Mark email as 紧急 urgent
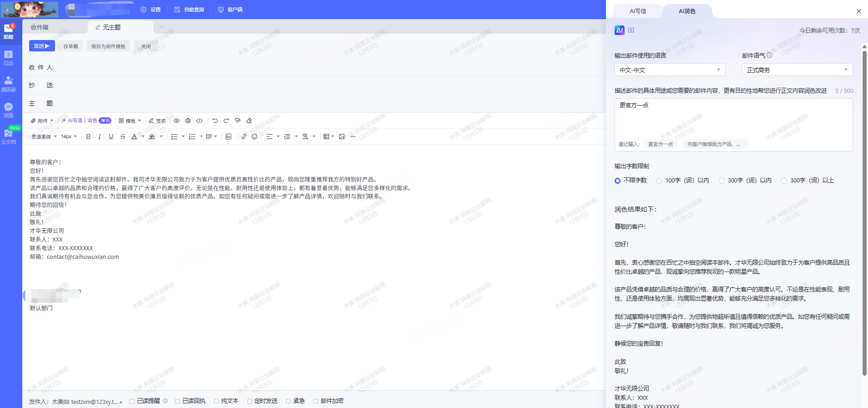This screenshot has height=408, width=868. [288, 401]
